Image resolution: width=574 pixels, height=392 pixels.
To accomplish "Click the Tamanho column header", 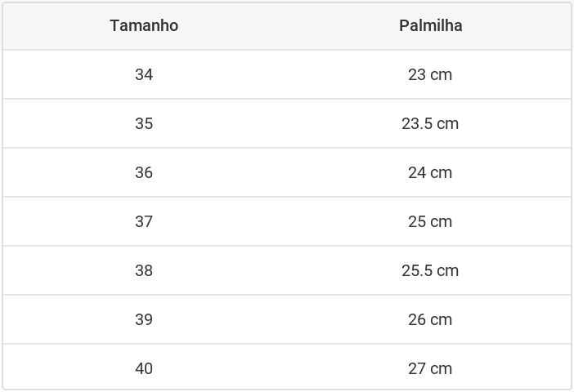I will coord(144,25).
